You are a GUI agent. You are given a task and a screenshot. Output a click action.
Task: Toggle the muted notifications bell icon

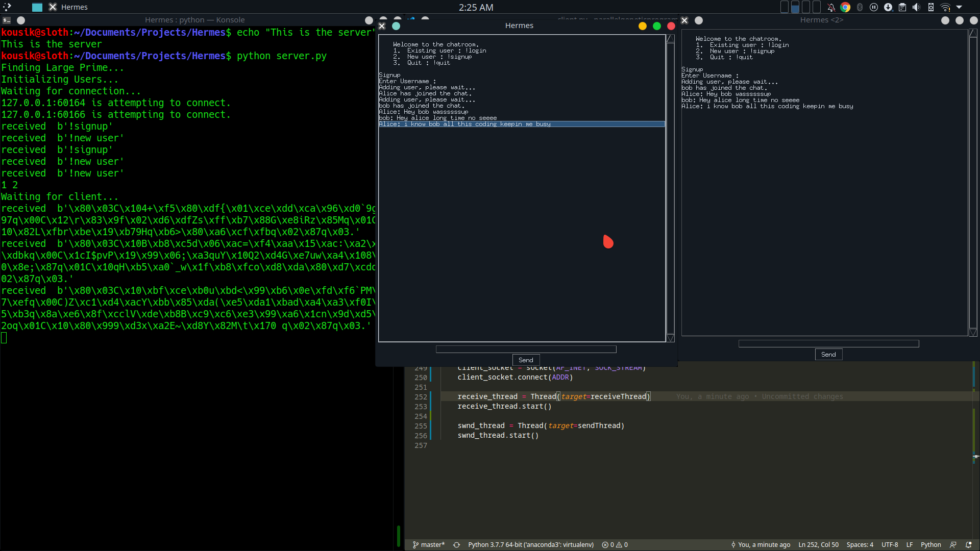coord(831,7)
